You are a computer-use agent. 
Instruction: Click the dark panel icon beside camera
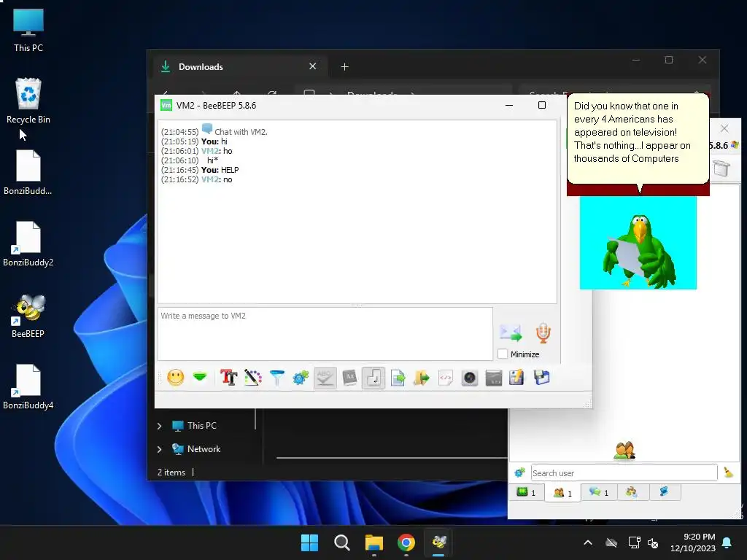click(494, 378)
